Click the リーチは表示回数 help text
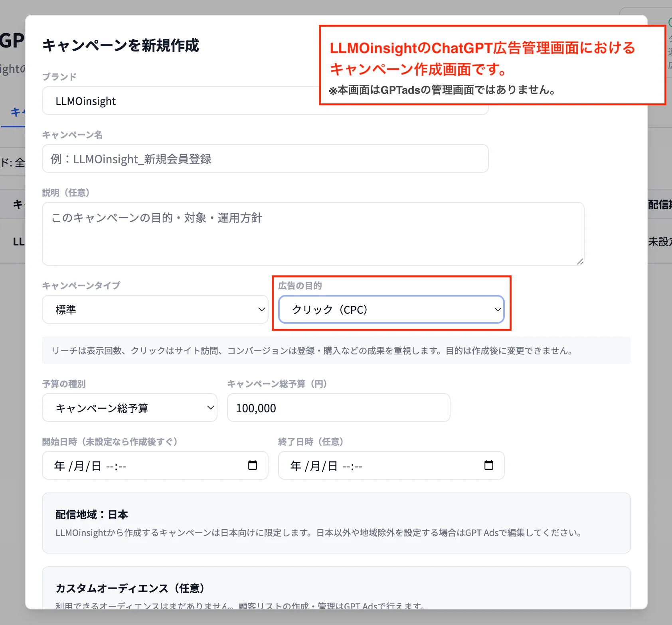 (313, 350)
